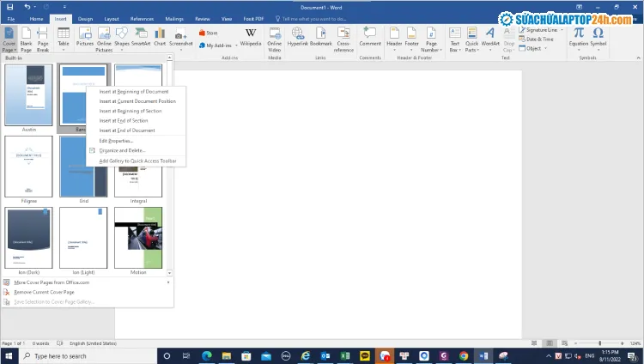Screen dimensions: 644x364
Task: Open the Wikipedia add-in
Action: (x=251, y=37)
